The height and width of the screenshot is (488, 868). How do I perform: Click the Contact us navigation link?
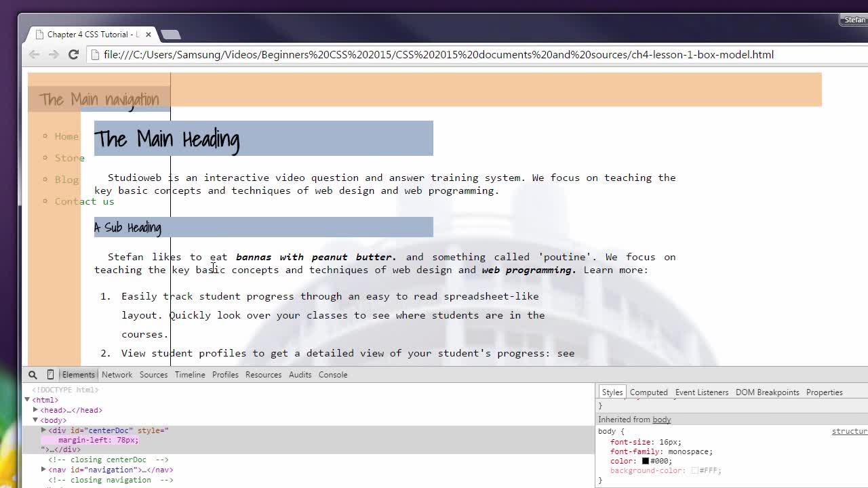pyautogui.click(x=84, y=201)
